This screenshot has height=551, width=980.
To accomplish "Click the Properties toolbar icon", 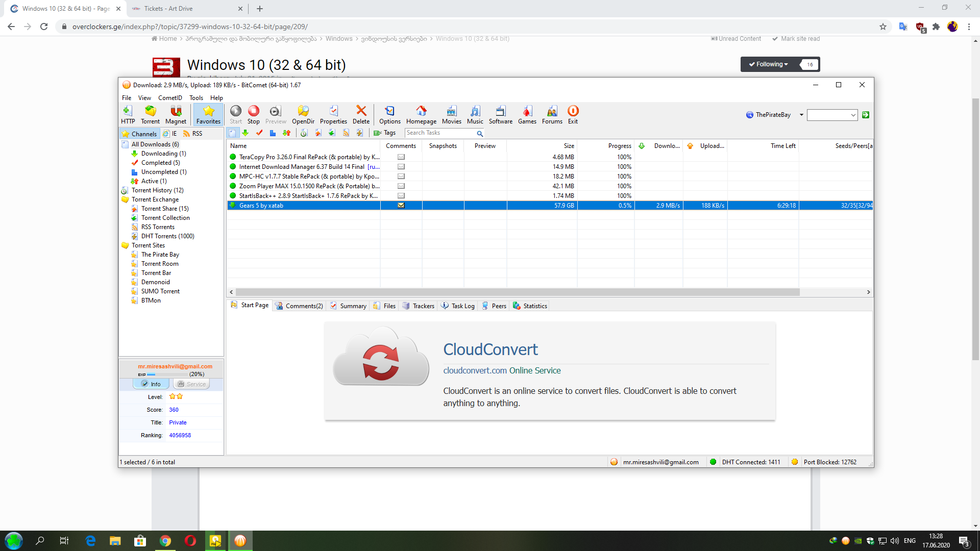I will [x=333, y=114].
